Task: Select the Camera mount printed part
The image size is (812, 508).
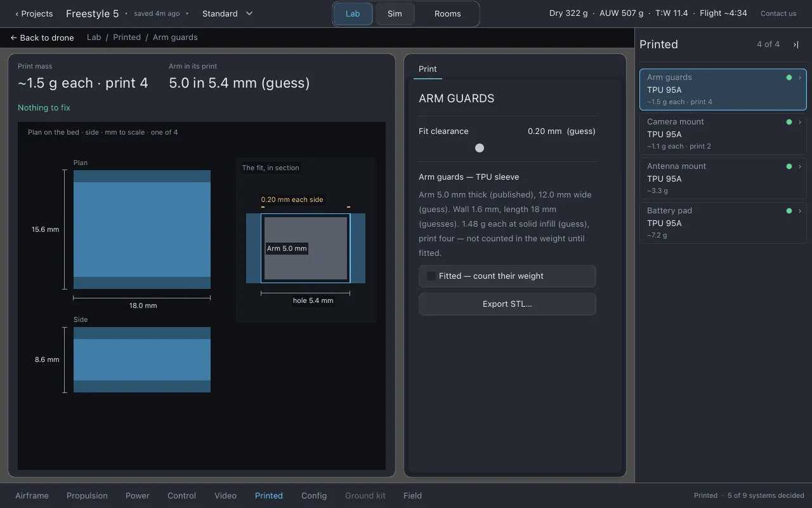Action: (723, 134)
